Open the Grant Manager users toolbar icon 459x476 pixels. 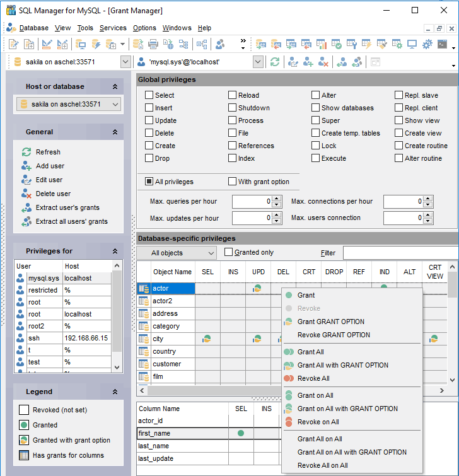click(x=220, y=44)
